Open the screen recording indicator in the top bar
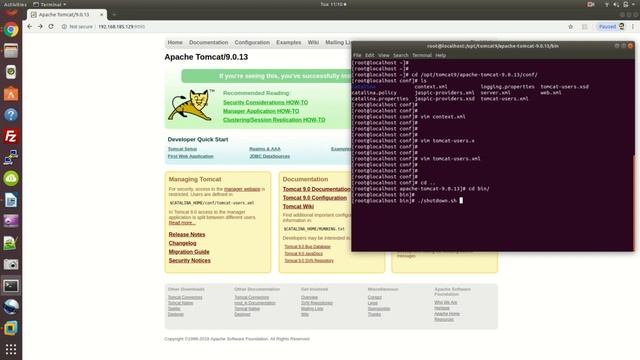640x360 pixels. coord(591,4)
